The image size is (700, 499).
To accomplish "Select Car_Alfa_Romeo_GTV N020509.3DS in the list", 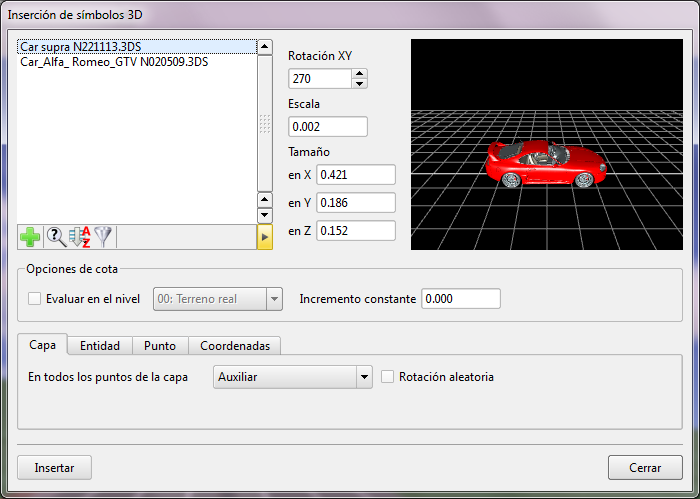I will [x=114, y=61].
